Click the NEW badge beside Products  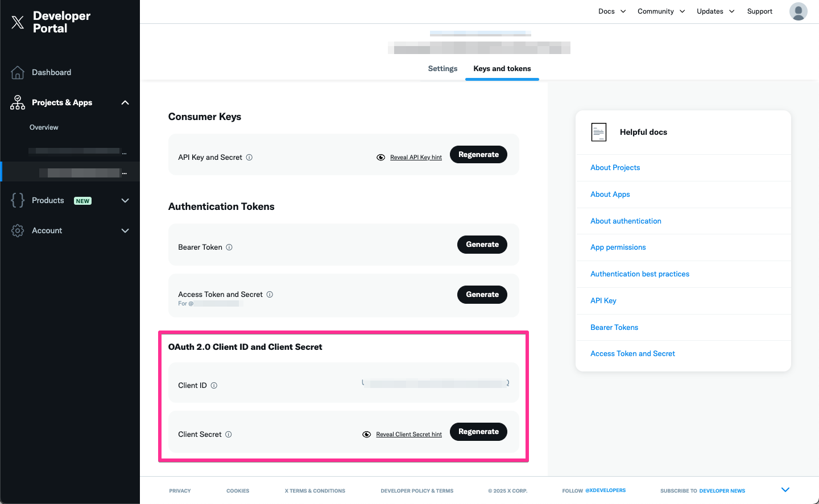pyautogui.click(x=83, y=201)
